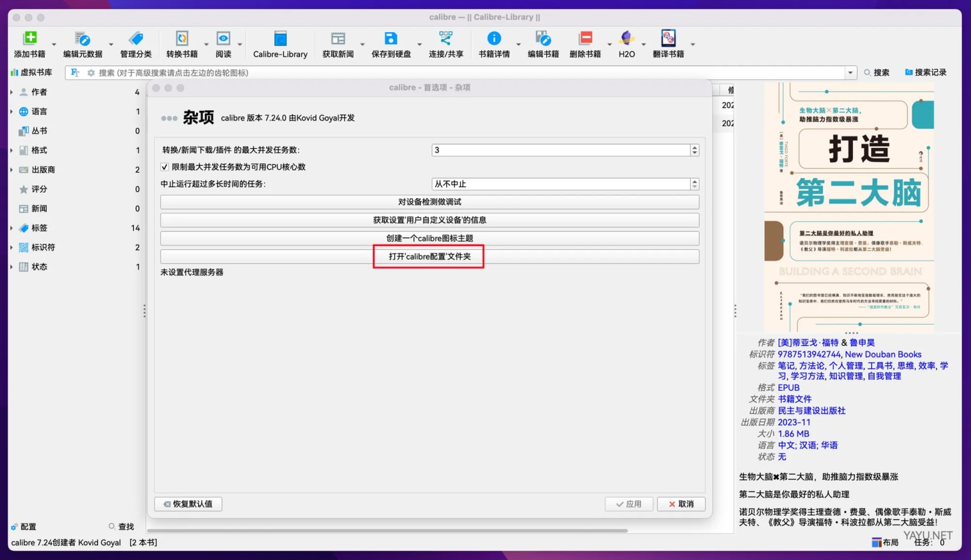Click the Translate Book (翻译书籍) icon
The height and width of the screenshot is (560, 971).
(668, 39)
